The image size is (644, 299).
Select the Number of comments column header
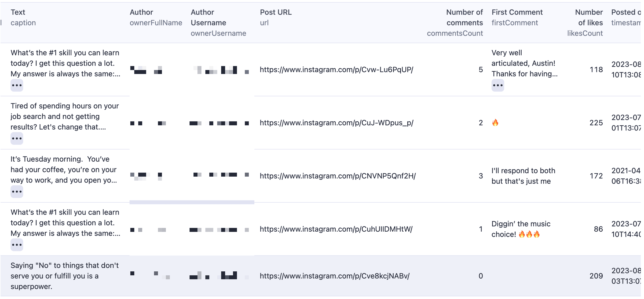click(455, 23)
